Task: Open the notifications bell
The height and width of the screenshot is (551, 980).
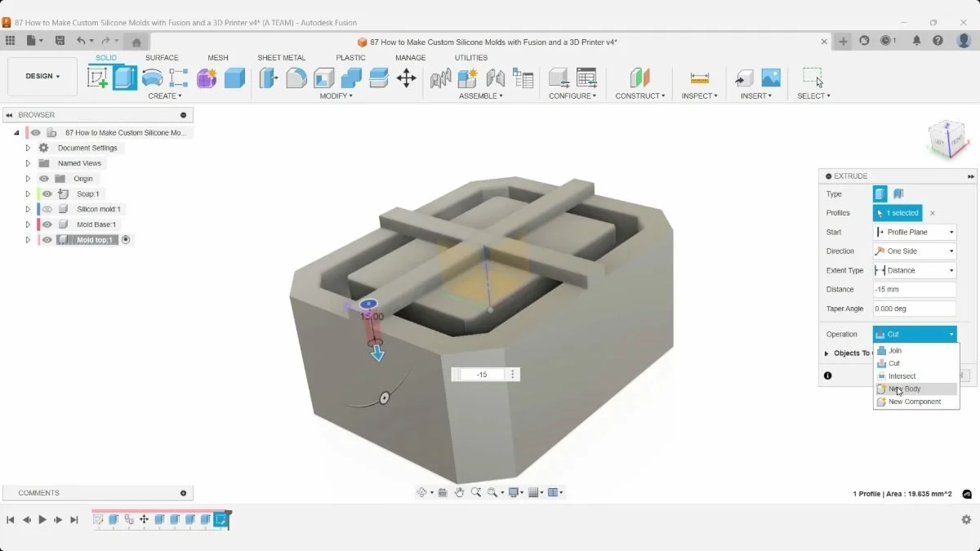Action: tap(916, 40)
